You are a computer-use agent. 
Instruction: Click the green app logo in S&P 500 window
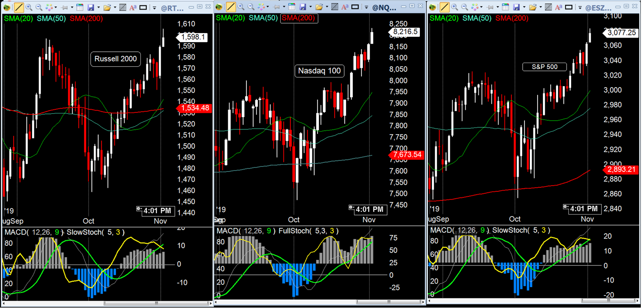[433, 7]
